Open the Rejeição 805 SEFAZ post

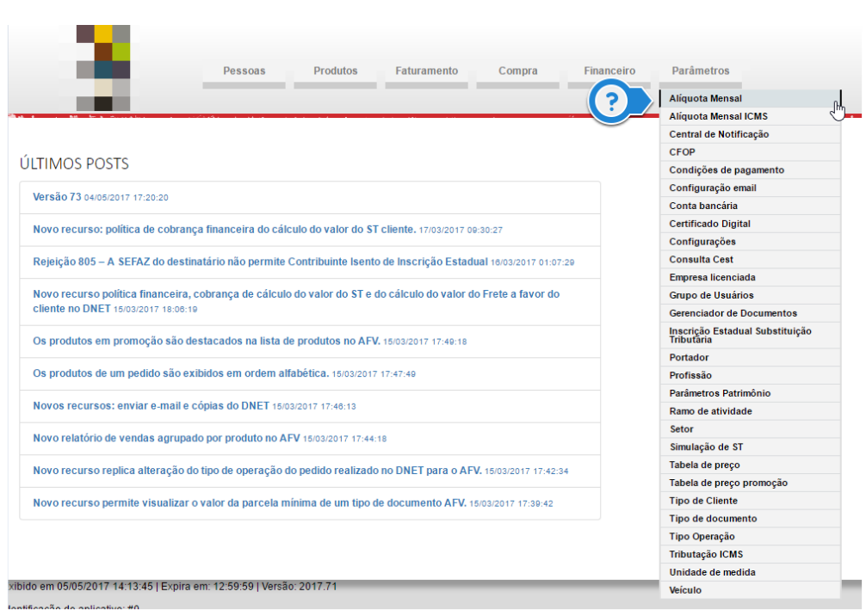(x=260, y=262)
